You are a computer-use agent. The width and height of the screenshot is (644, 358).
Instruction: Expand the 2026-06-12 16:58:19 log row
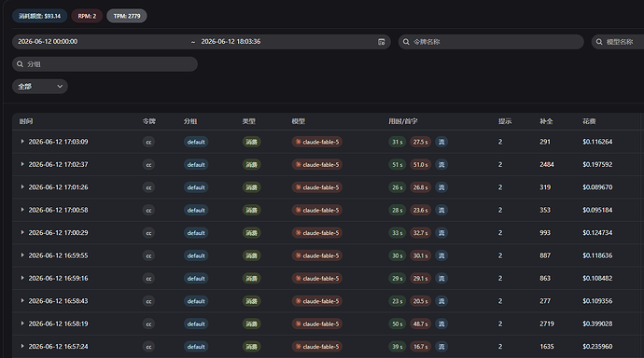pyautogui.click(x=22, y=324)
